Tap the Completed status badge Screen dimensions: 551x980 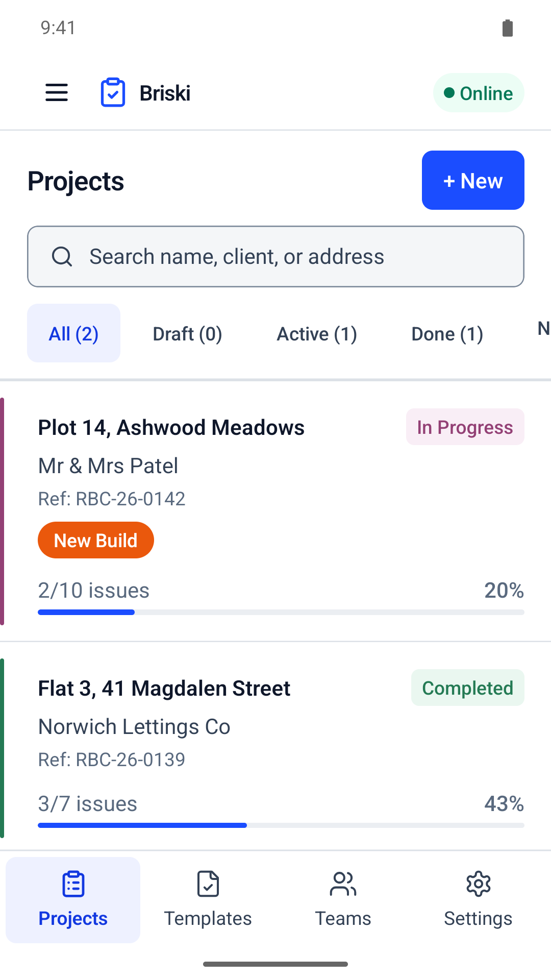(468, 688)
